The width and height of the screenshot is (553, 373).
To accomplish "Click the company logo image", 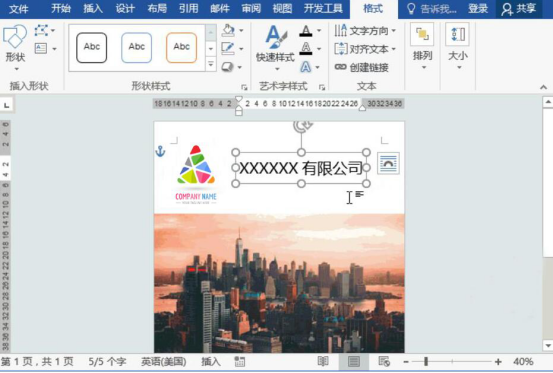I will click(x=196, y=175).
